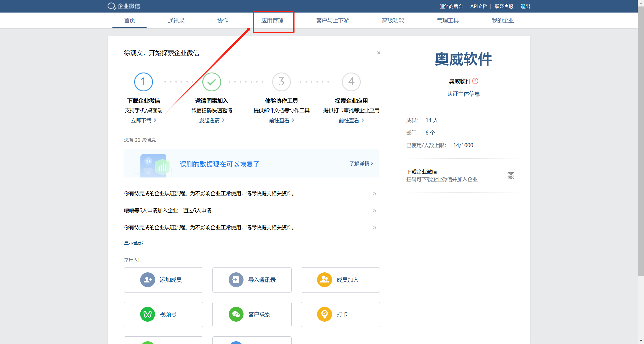
Task: Click step 1 circle 下载企业微信
Action: [144, 82]
